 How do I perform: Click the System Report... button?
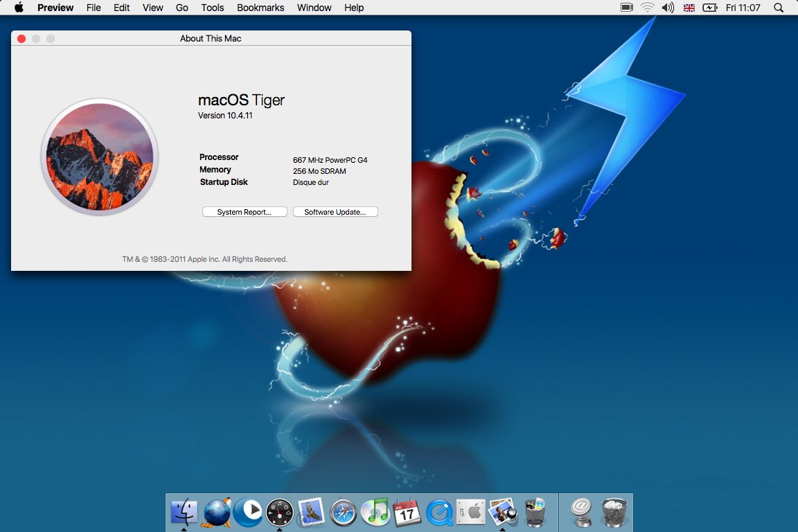pos(245,212)
